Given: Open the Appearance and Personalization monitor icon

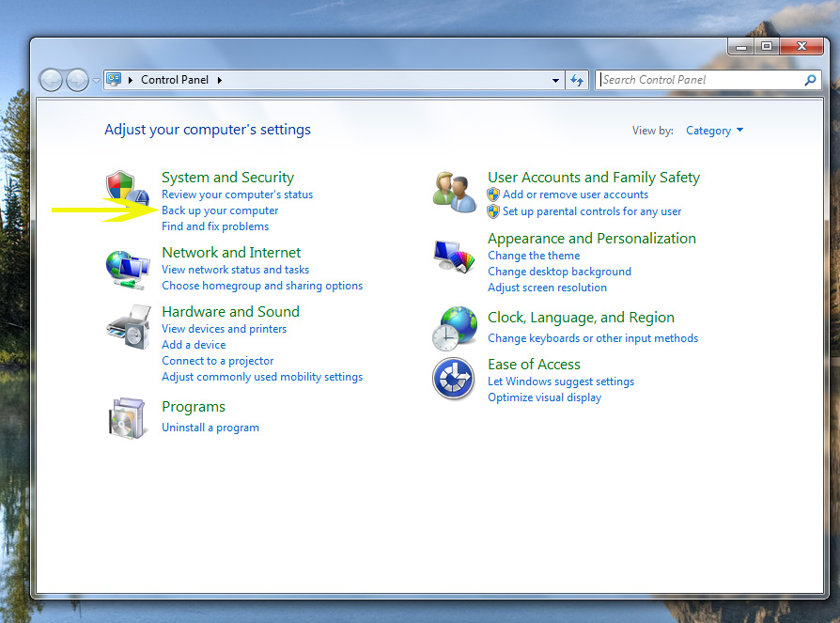Looking at the screenshot, I should tap(454, 257).
